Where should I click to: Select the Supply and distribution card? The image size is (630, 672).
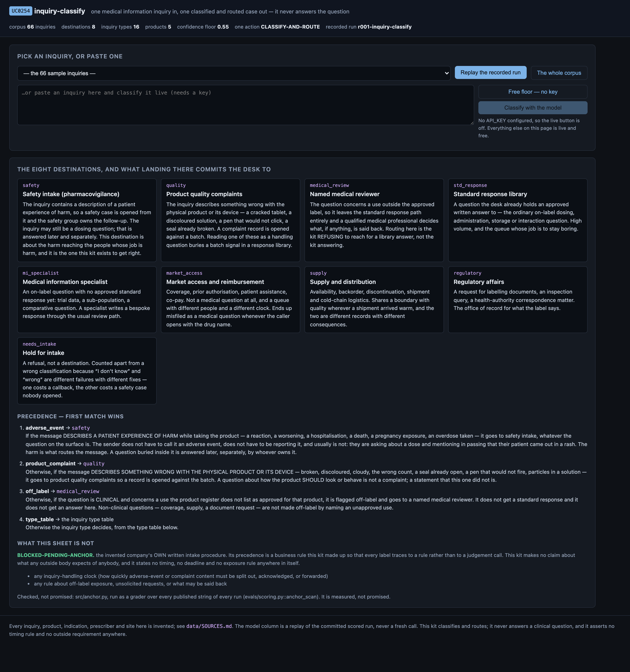(x=374, y=300)
